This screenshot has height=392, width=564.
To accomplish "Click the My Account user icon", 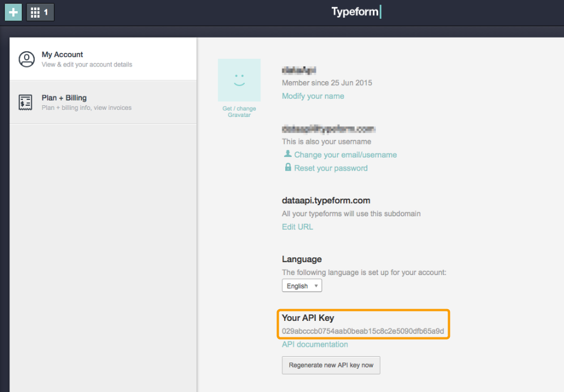I will (26, 59).
